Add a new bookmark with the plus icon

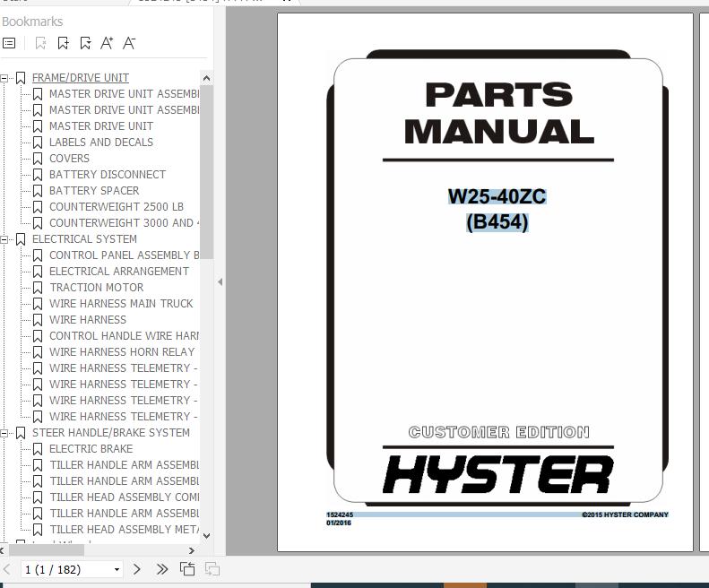tap(64, 43)
